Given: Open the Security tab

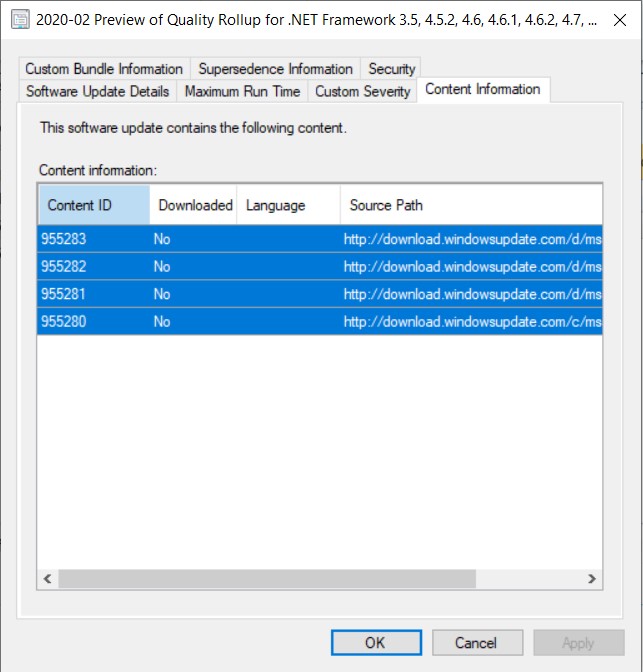Looking at the screenshot, I should click(x=391, y=69).
